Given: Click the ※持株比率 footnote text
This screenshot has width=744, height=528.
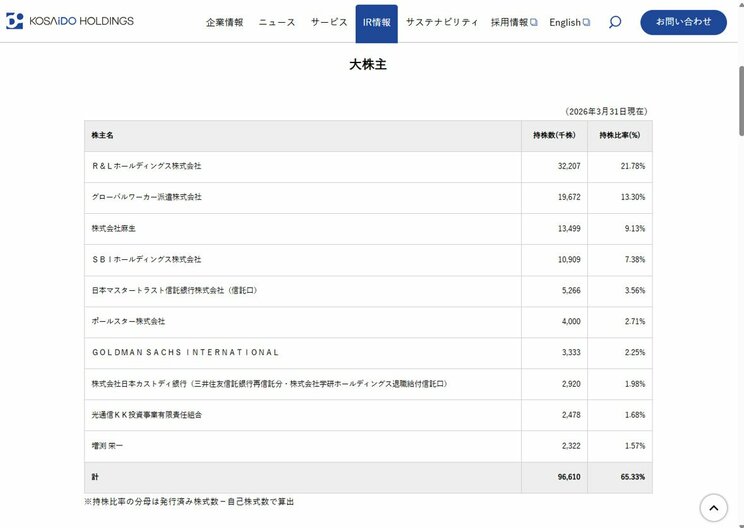Looking at the screenshot, I should (x=189, y=501).
